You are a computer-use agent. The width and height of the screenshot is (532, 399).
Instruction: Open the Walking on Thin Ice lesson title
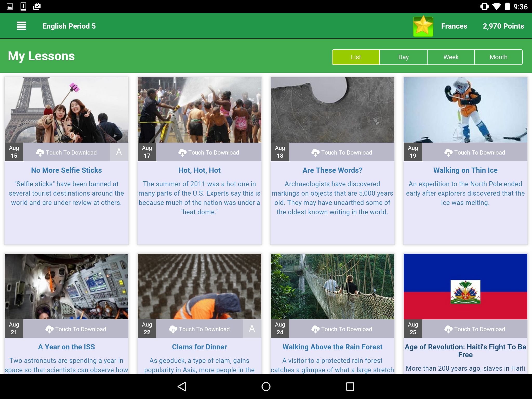465,170
